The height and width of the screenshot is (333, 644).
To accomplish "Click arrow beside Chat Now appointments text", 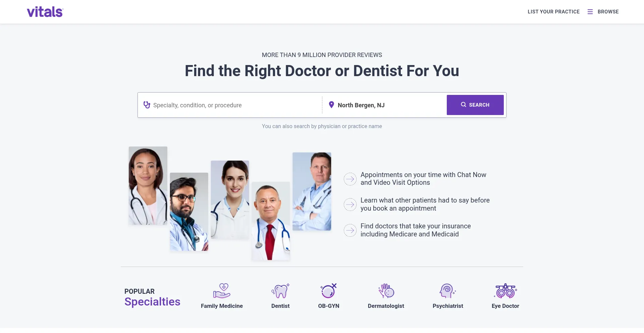I will (x=350, y=179).
